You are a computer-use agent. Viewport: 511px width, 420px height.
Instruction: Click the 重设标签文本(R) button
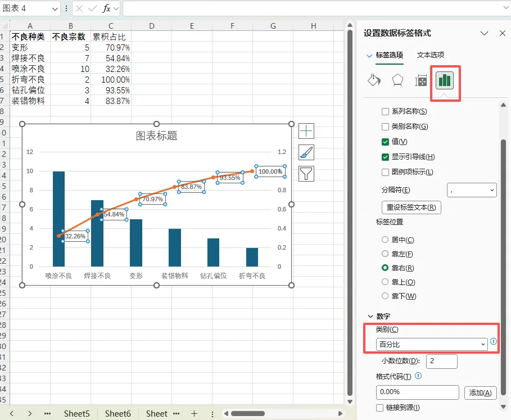[x=411, y=207]
